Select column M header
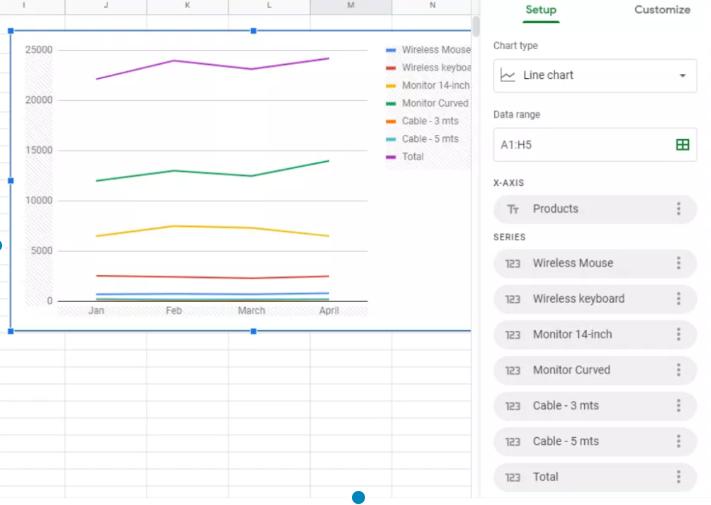The image size is (711, 505). (350, 6)
